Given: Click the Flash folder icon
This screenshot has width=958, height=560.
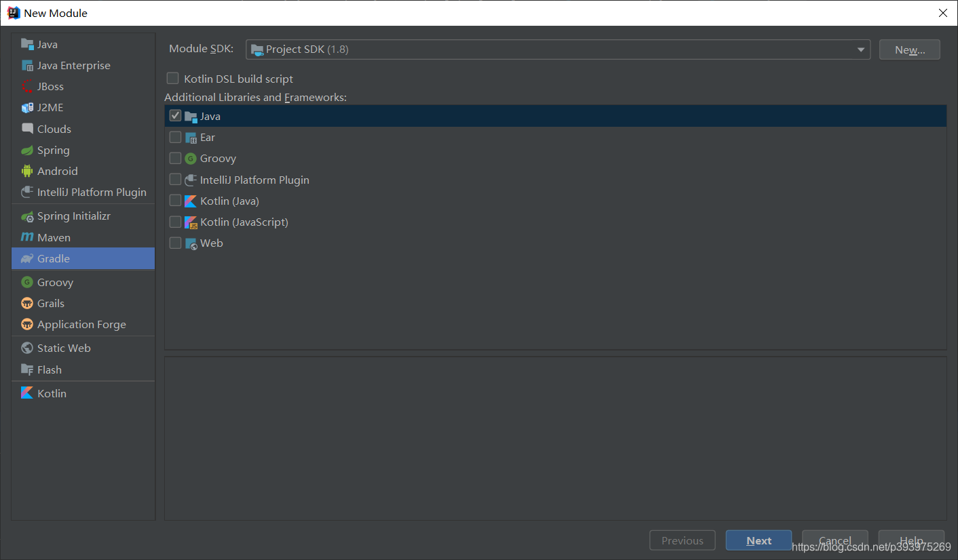Looking at the screenshot, I should (x=27, y=370).
